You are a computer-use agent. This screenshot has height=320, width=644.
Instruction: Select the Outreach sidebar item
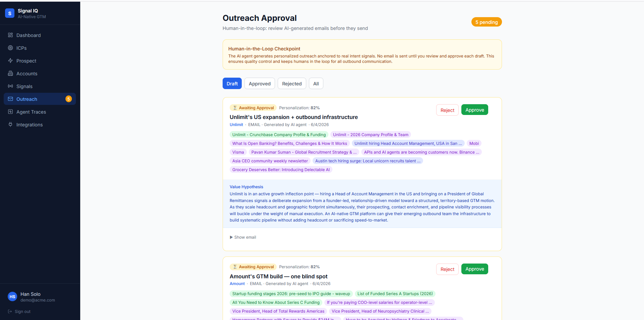(40, 99)
